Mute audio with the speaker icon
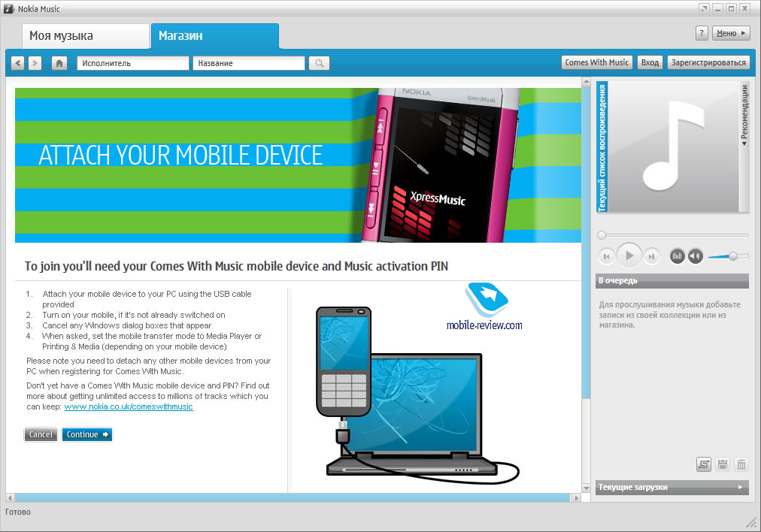 pos(695,256)
